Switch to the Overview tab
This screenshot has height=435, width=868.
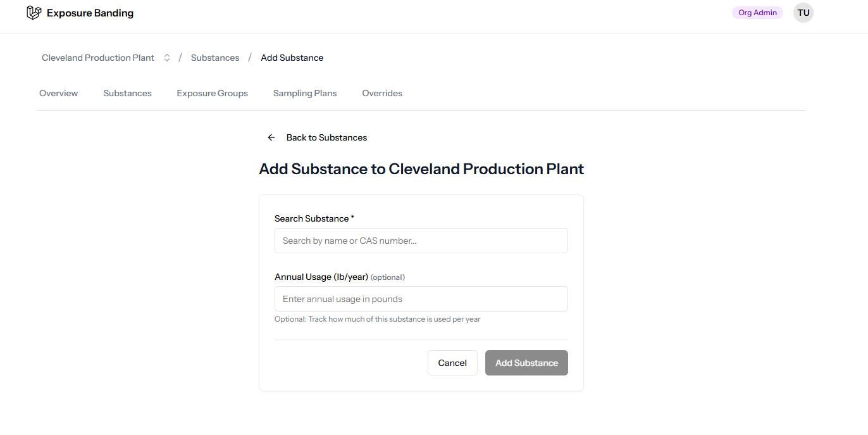pos(59,93)
